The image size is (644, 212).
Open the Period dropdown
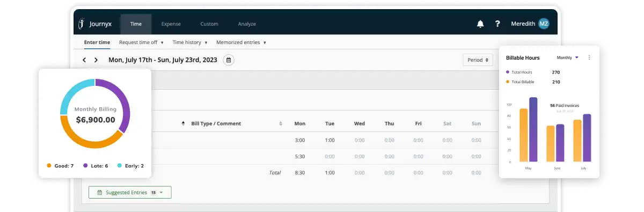pyautogui.click(x=478, y=60)
